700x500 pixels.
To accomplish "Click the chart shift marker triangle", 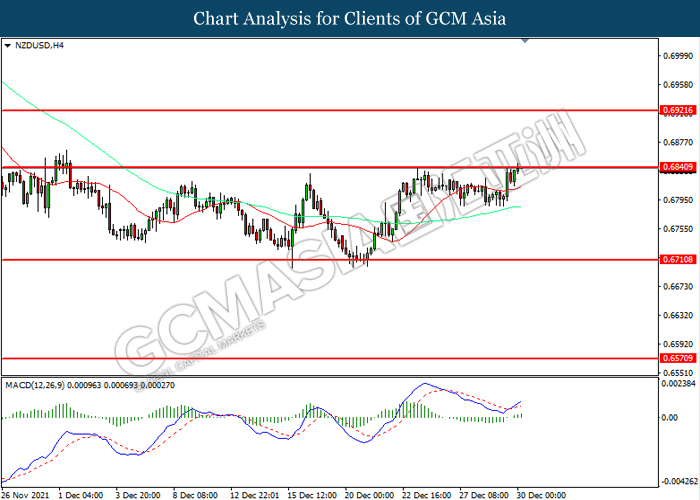I will pyautogui.click(x=525, y=41).
